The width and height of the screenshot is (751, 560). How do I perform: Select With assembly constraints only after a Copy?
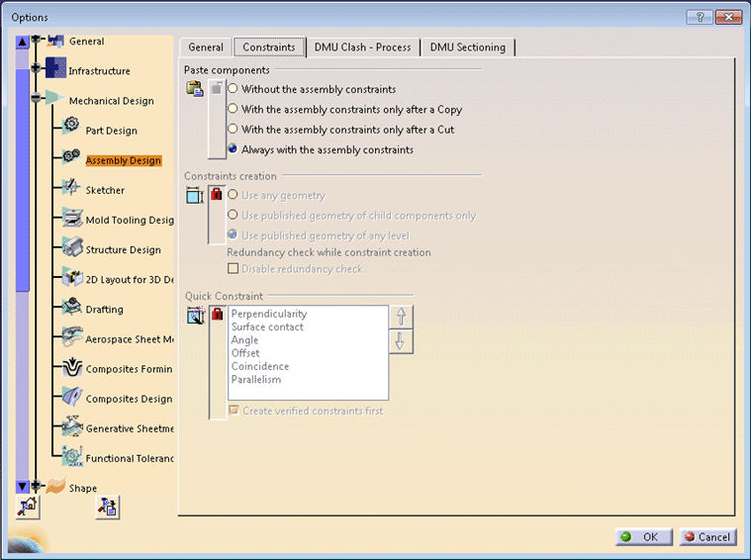[233, 109]
